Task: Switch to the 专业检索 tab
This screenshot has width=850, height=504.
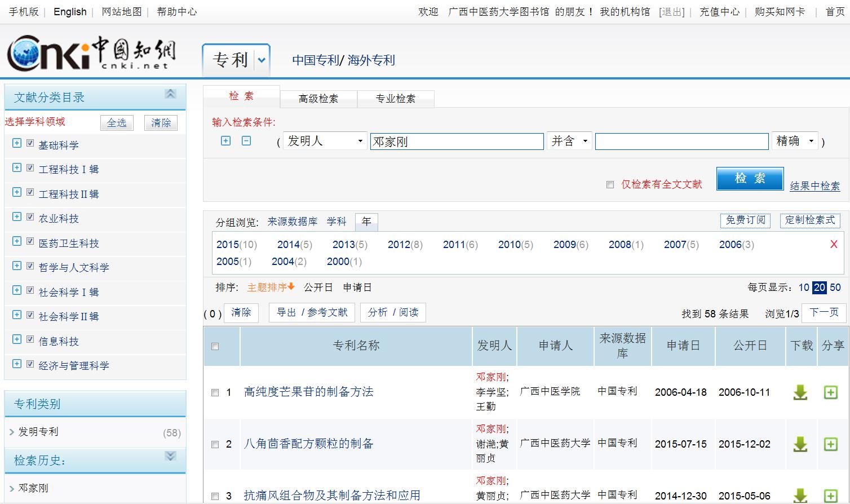Action: pos(395,99)
